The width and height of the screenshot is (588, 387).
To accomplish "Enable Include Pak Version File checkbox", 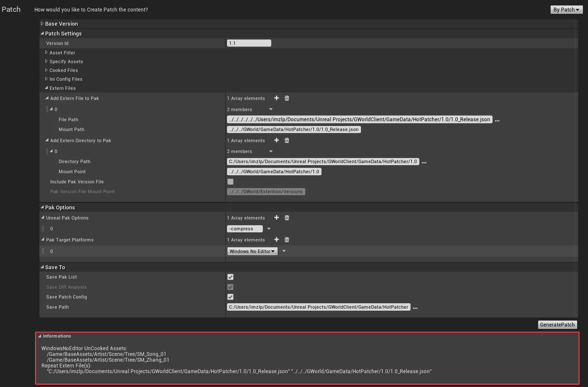I will point(230,182).
